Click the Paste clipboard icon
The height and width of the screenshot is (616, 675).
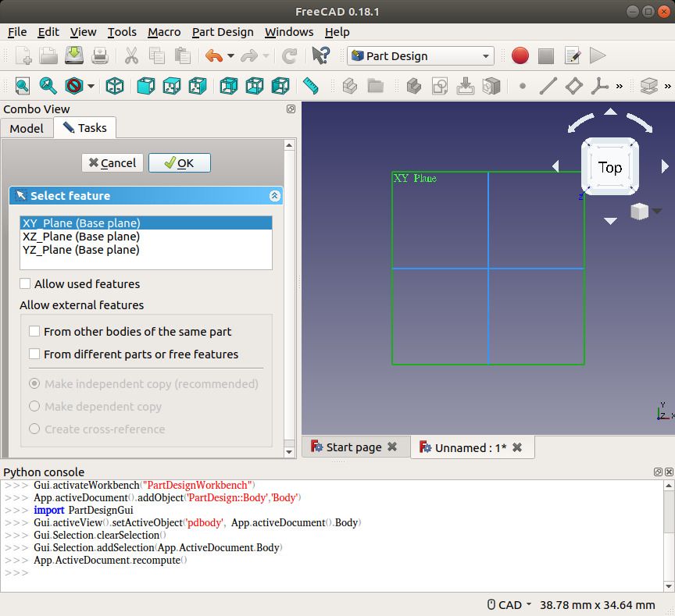(183, 56)
